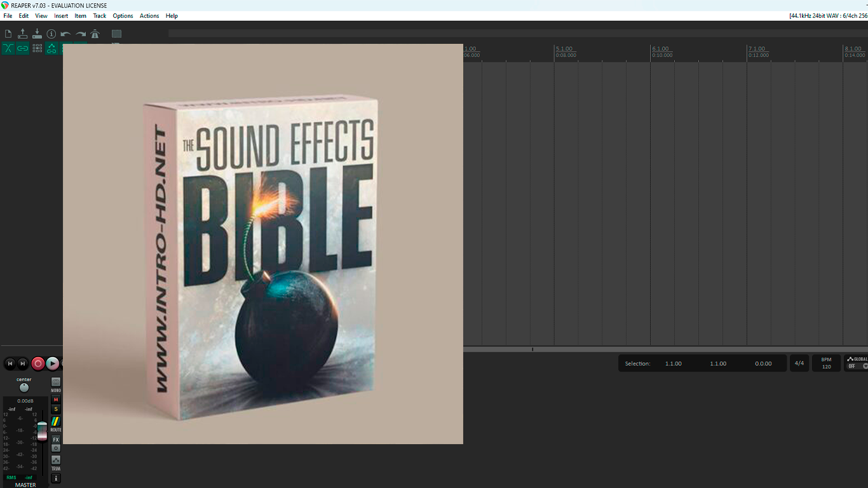
Task: Click the master volume fader handle
Action: 42,431
